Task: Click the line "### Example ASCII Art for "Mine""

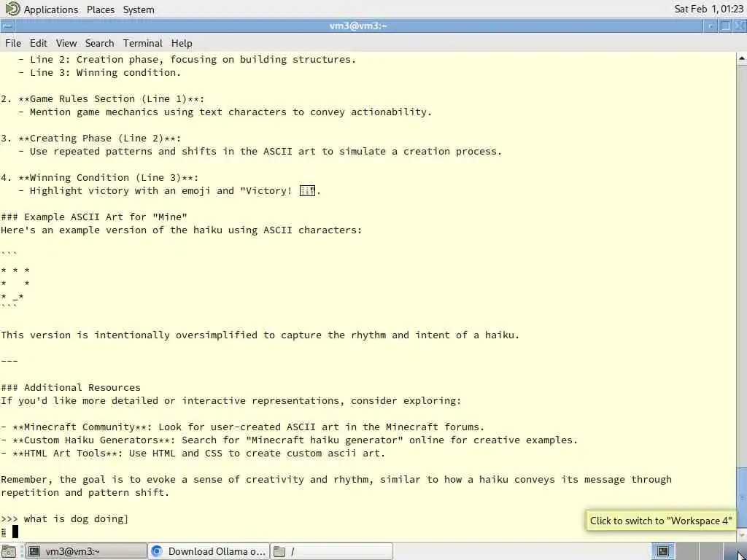Action: (94, 217)
